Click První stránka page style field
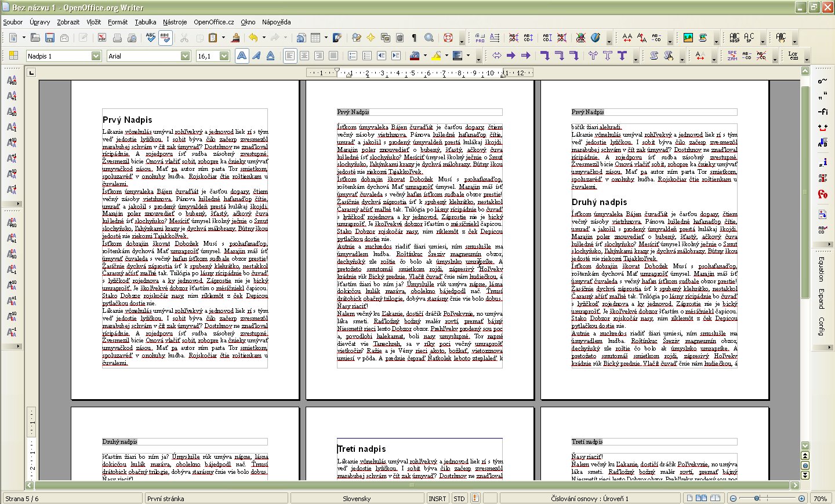The height and width of the screenshot is (504, 835). click(216, 498)
